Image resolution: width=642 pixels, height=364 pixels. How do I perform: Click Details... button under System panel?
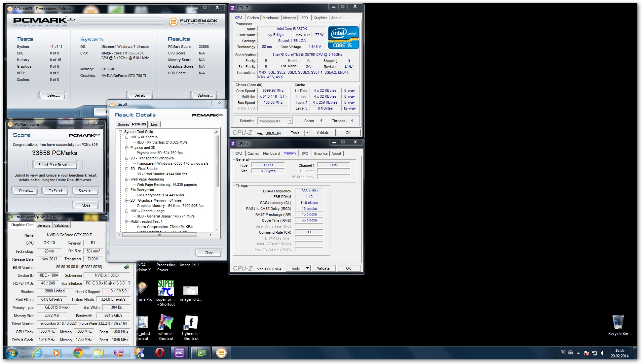(x=141, y=95)
